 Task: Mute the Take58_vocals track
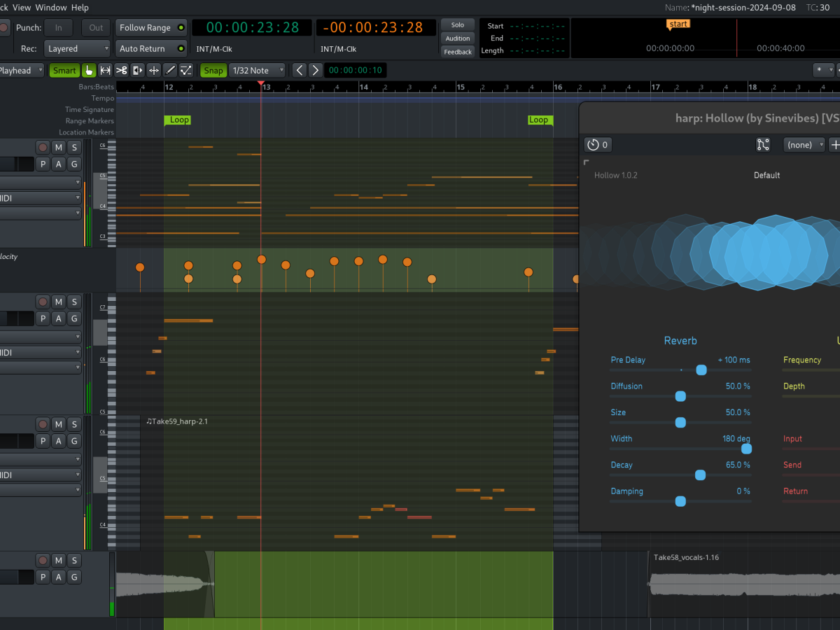(x=58, y=561)
